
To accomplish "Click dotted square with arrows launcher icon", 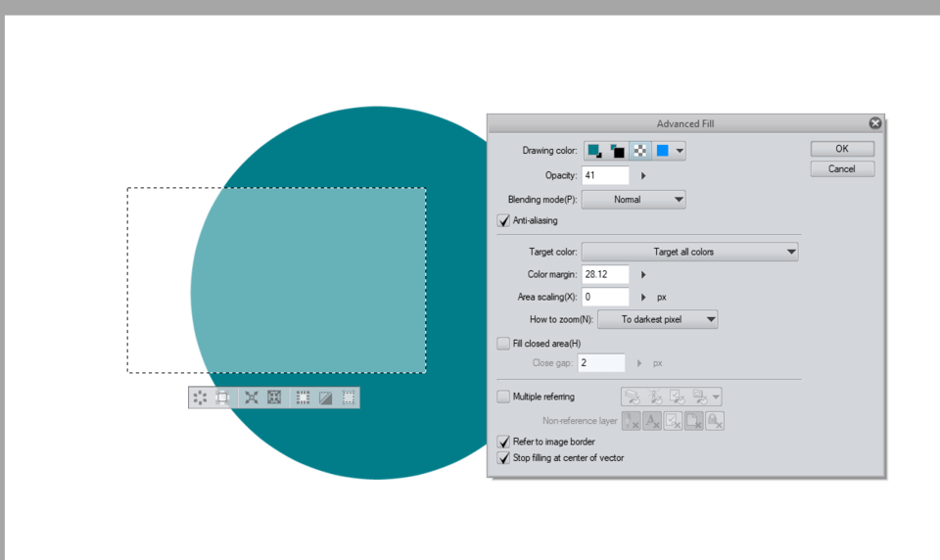I will pos(349,397).
